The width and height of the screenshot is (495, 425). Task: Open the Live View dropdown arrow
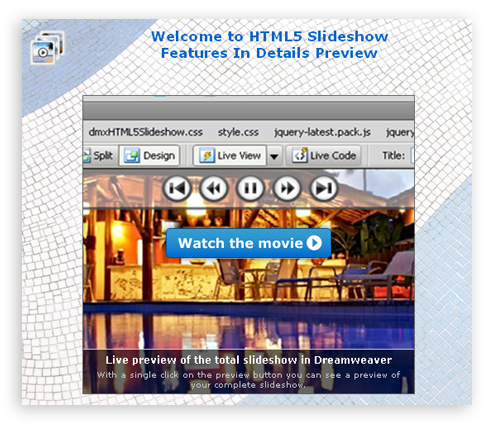[274, 156]
